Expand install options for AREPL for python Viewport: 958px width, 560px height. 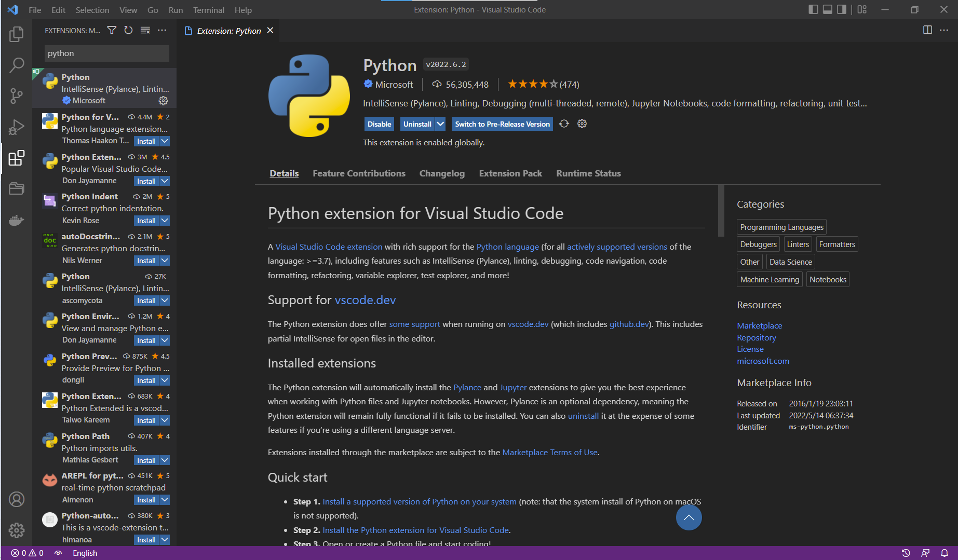(165, 499)
